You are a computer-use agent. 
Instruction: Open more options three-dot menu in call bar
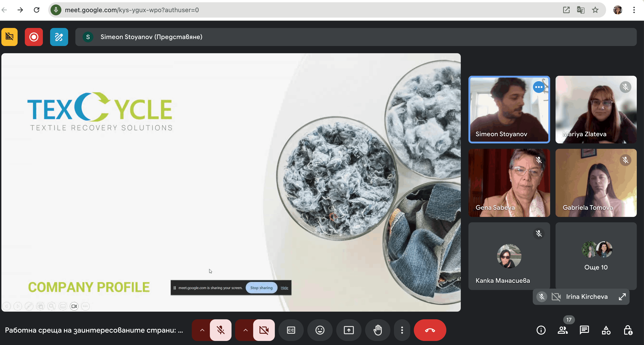pos(402,330)
